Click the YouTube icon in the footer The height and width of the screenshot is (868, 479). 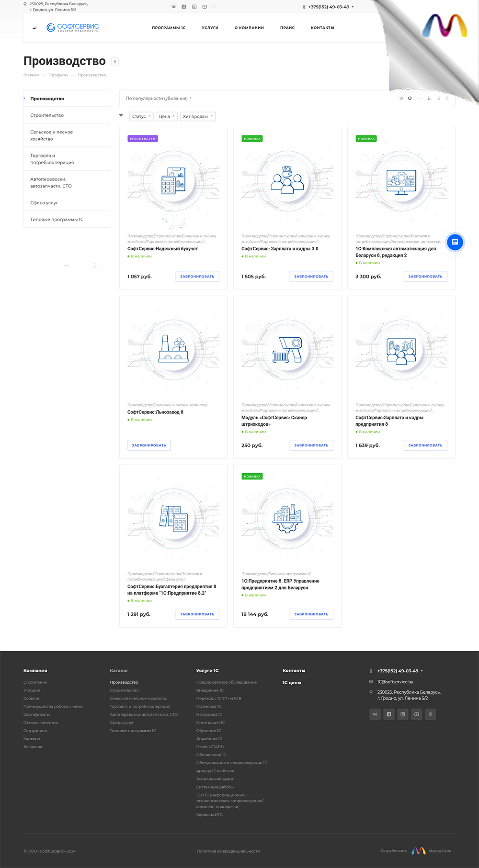(x=417, y=714)
